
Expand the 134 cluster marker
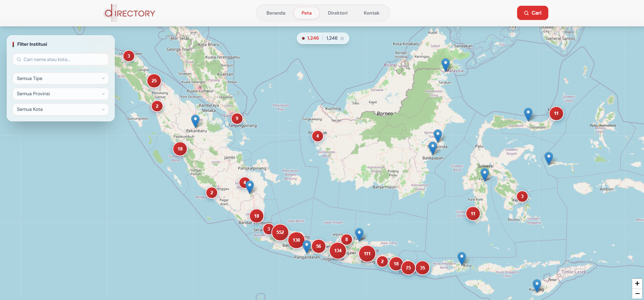coord(338,251)
